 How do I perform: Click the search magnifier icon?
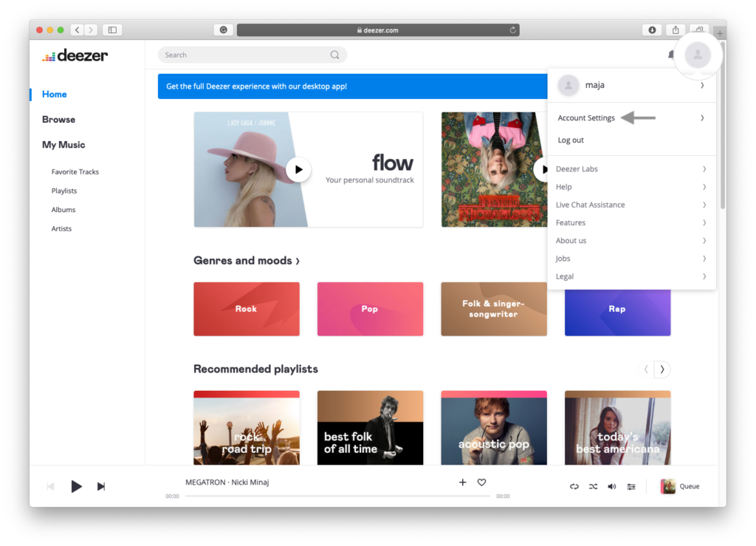(334, 55)
